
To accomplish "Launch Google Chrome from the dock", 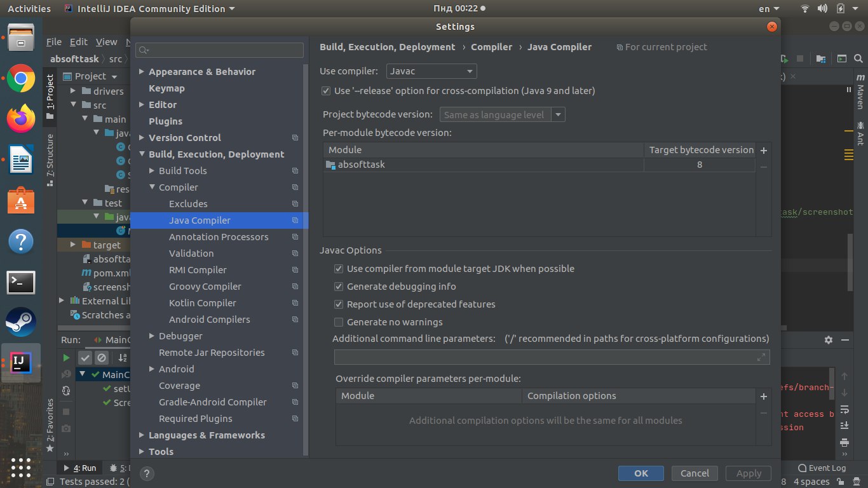I will tap(20, 79).
